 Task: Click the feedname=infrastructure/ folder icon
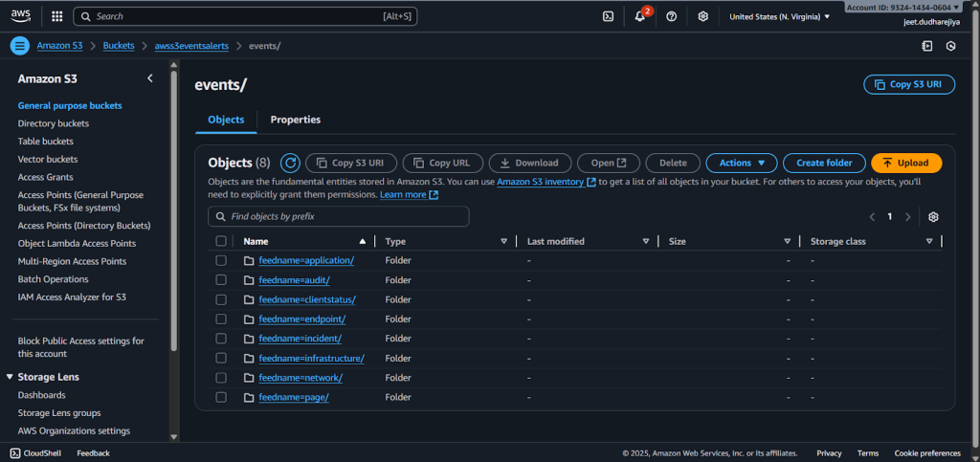[x=249, y=359]
